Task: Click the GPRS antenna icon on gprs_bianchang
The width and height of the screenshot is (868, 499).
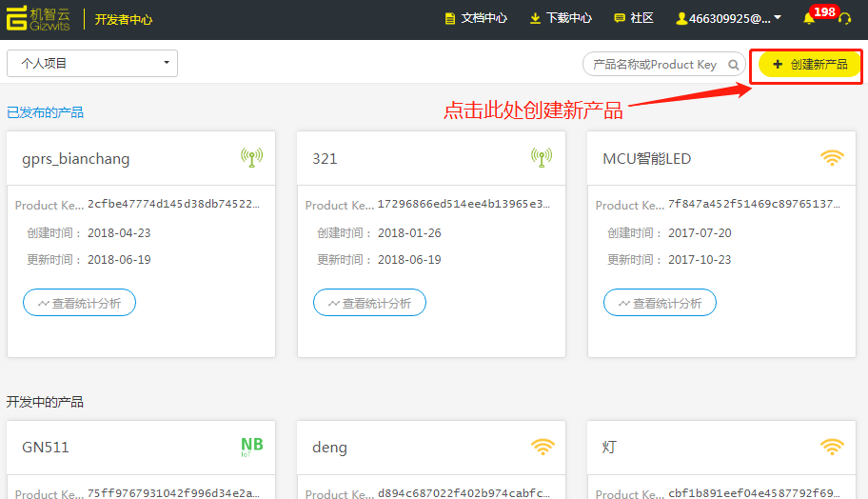Action: [x=251, y=158]
